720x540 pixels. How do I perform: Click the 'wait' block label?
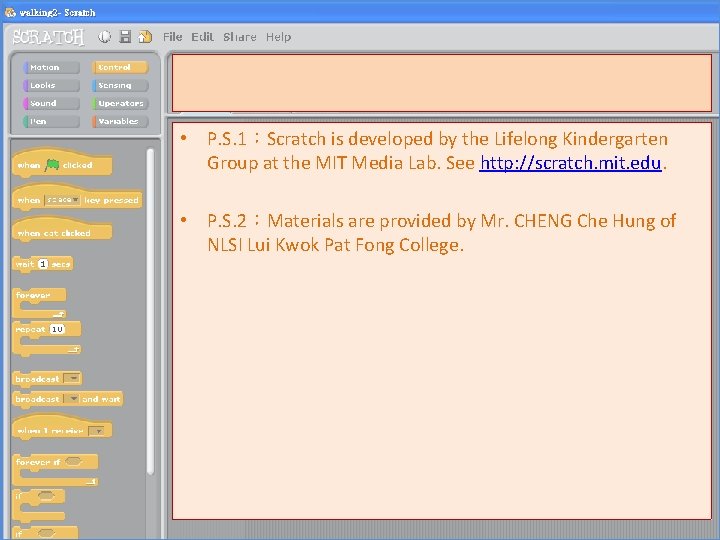coord(25,264)
